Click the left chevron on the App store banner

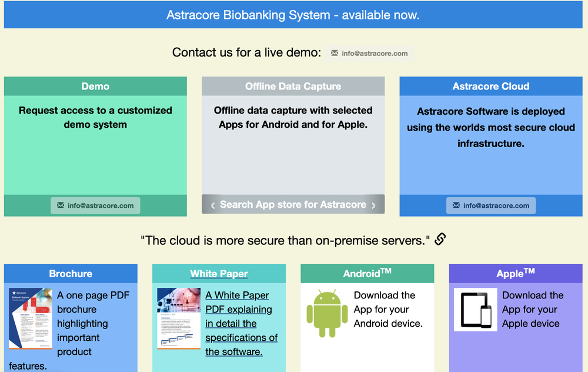pyautogui.click(x=214, y=204)
